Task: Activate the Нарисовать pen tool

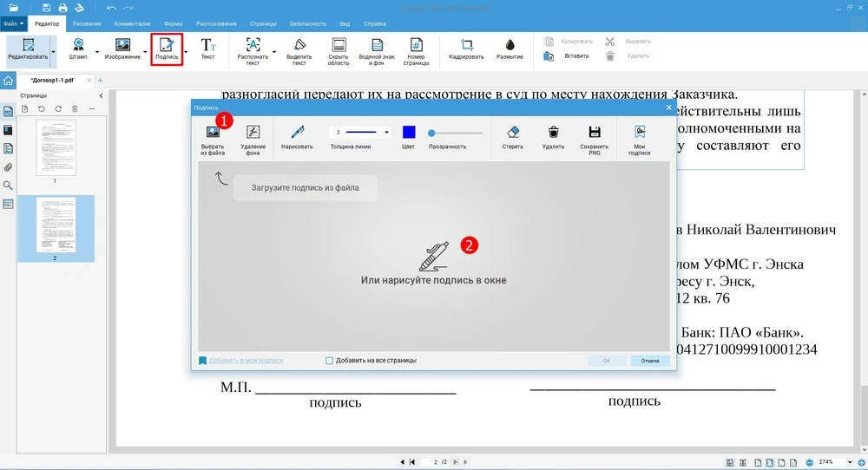Action: (297, 133)
